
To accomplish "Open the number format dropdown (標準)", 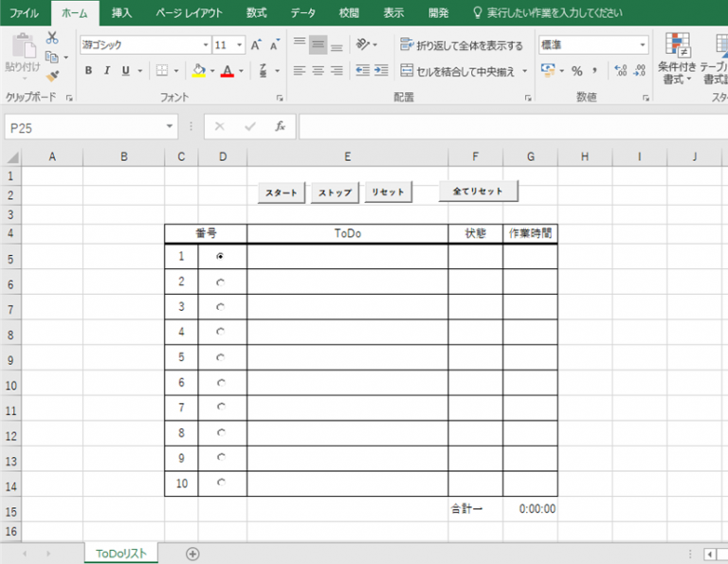I will tap(643, 45).
